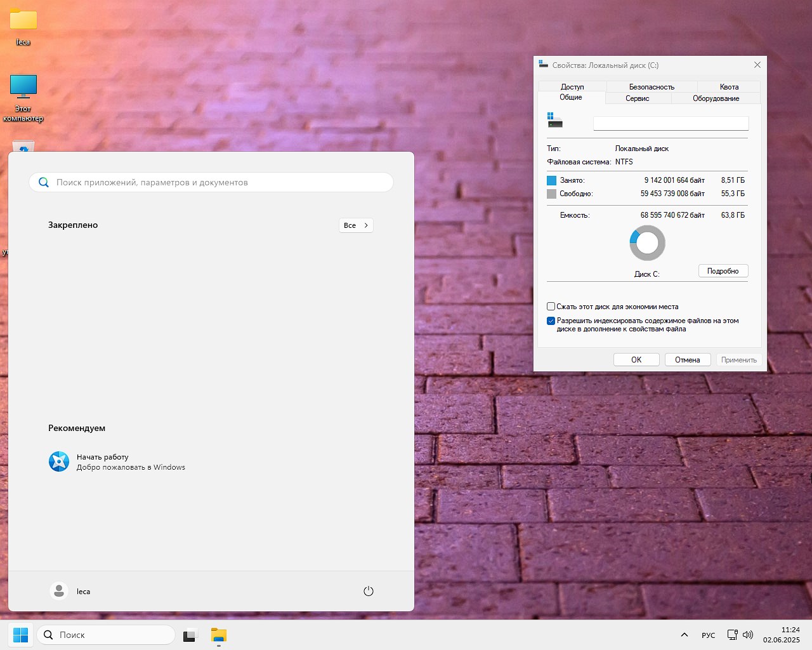Click the blue "Занято" color swatch
The height and width of the screenshot is (650, 812).
[x=551, y=180]
